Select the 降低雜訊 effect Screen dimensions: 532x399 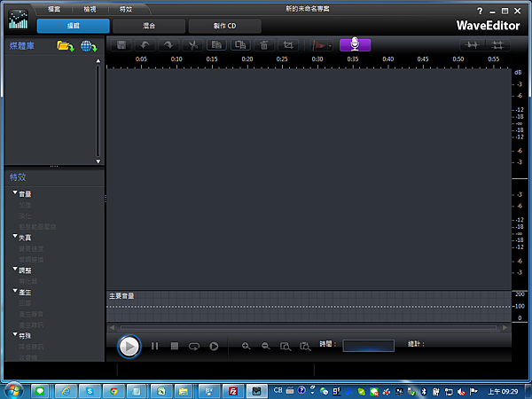[31, 347]
